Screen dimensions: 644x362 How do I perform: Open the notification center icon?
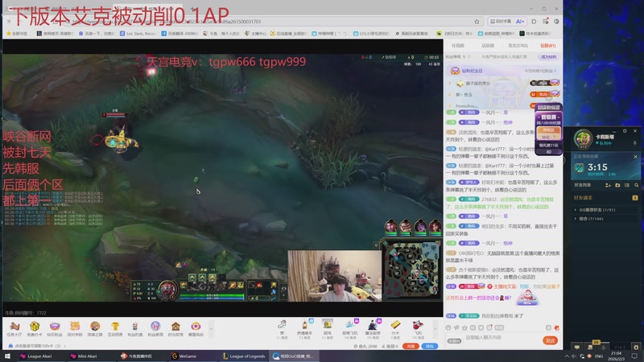(x=634, y=356)
